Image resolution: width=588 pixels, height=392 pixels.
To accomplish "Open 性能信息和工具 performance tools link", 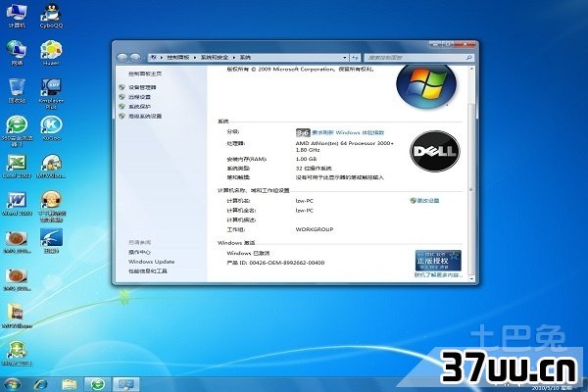I will coord(148,270).
